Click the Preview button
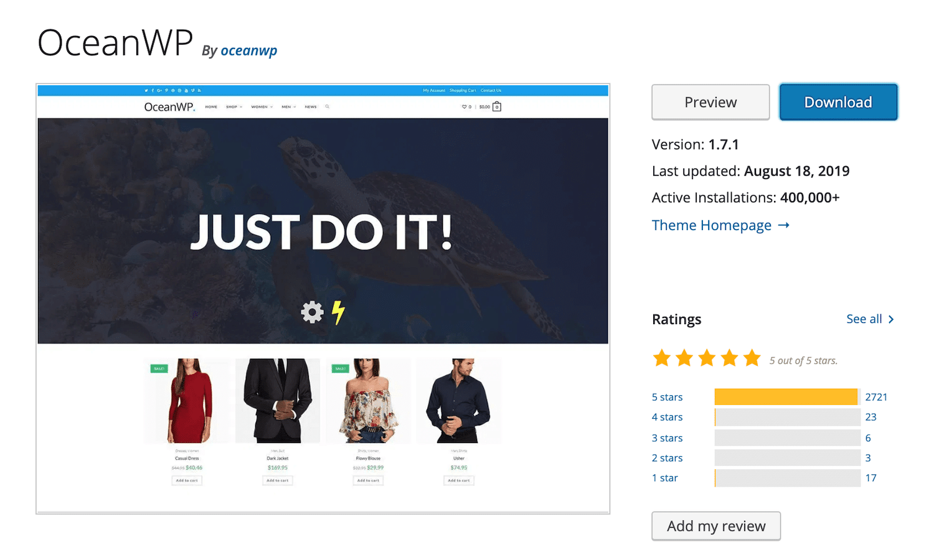 coord(710,102)
